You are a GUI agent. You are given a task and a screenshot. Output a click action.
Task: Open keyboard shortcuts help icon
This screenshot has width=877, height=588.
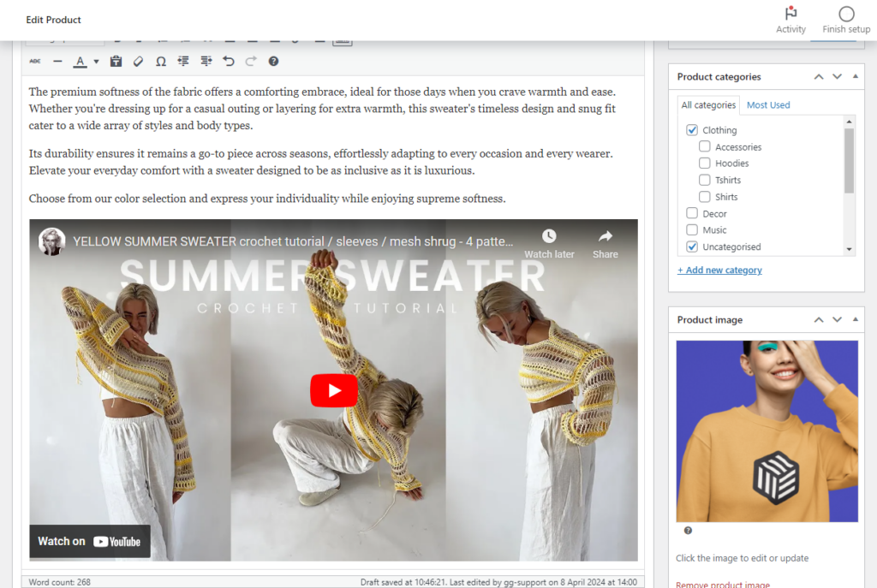(x=273, y=62)
